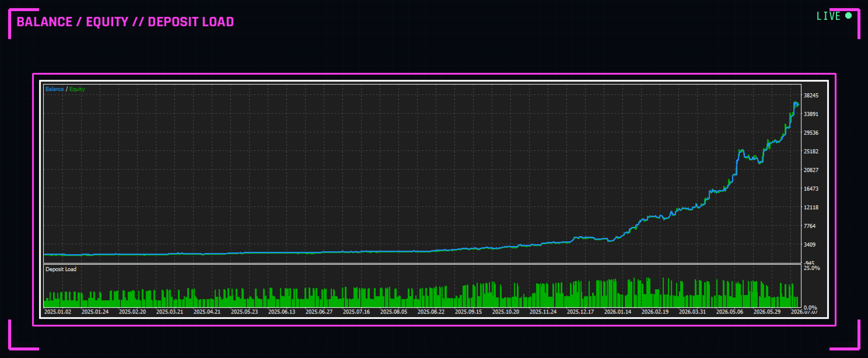Click the 2025.05.23 date label
868x358 pixels.
tap(244, 312)
